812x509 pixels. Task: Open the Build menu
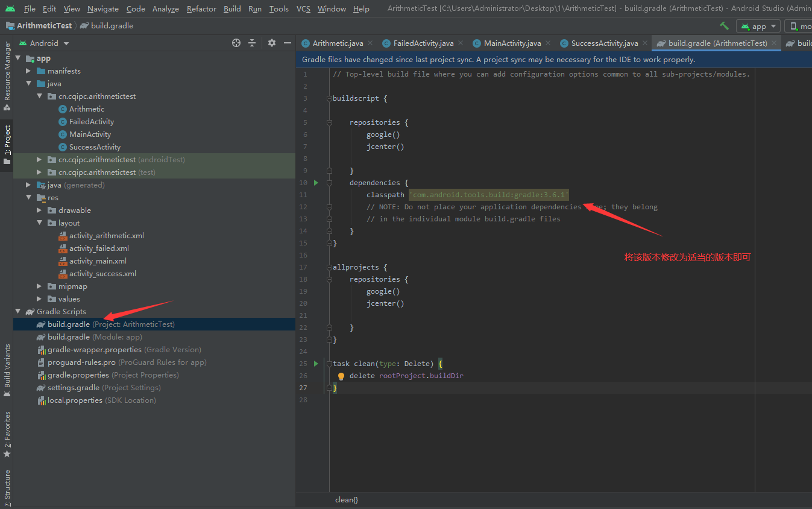point(232,9)
